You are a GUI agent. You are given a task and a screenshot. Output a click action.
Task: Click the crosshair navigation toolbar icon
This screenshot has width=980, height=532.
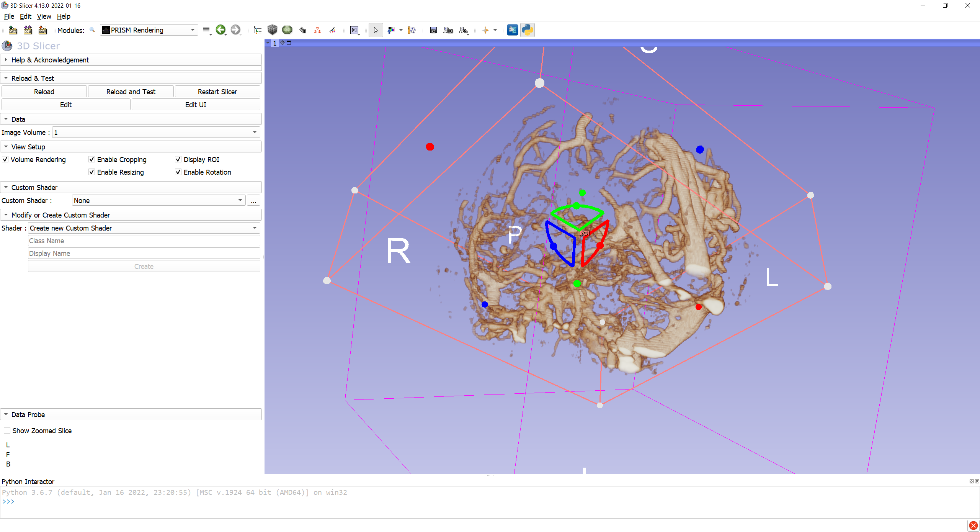coord(486,30)
